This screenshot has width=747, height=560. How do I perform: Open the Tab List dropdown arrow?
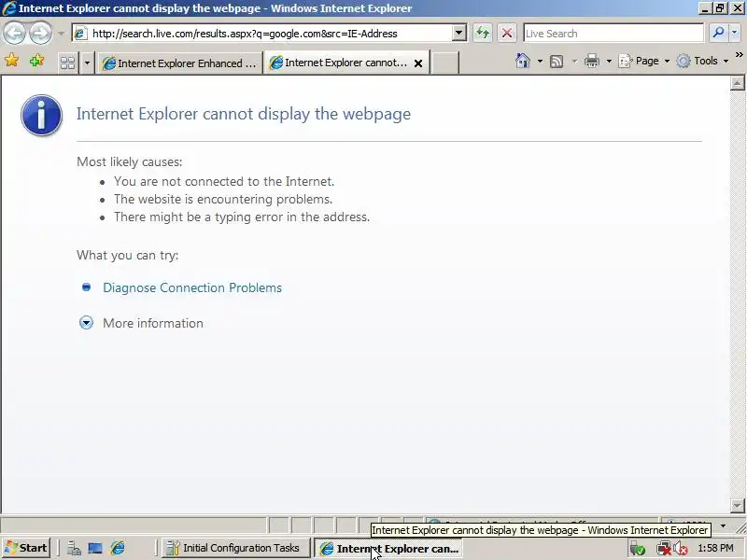point(87,63)
